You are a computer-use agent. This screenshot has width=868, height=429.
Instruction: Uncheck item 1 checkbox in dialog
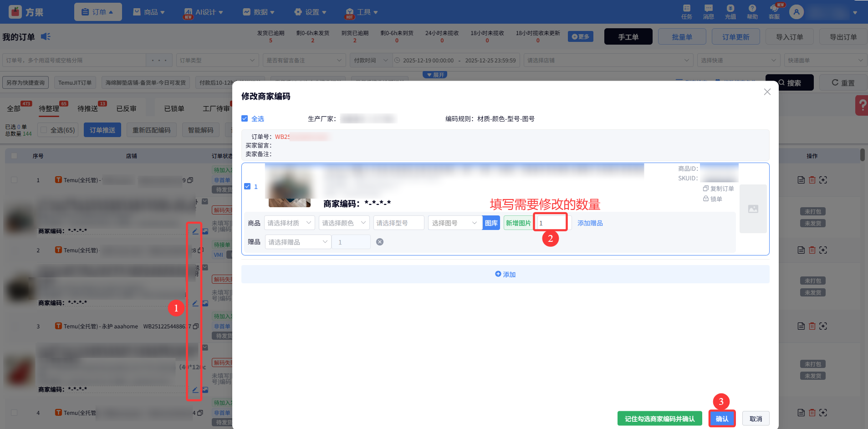pyautogui.click(x=247, y=186)
